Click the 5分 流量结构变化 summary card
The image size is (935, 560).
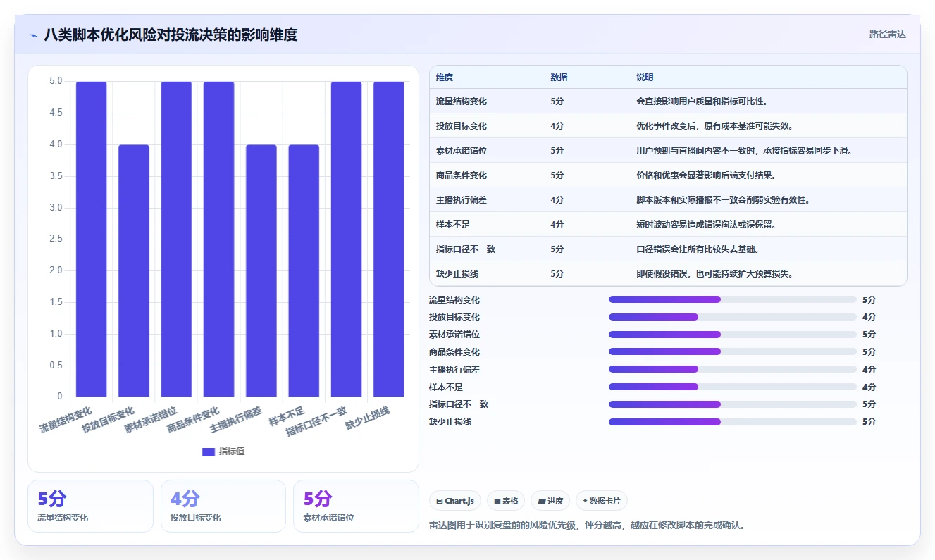pos(90,506)
